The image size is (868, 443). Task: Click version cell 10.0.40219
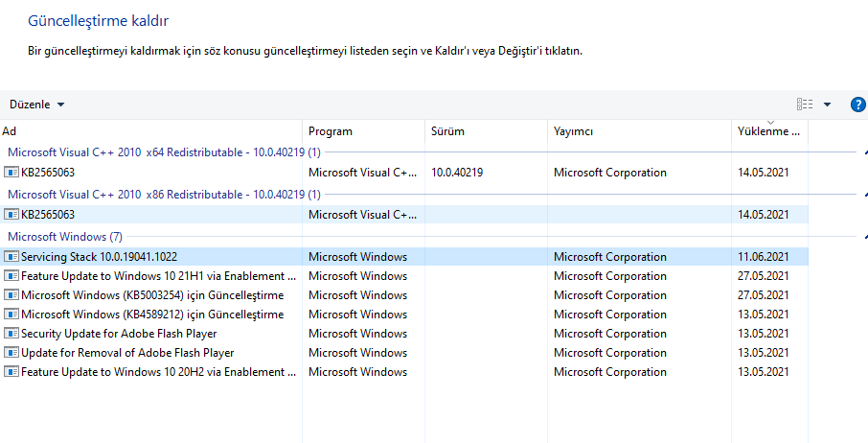tap(457, 173)
